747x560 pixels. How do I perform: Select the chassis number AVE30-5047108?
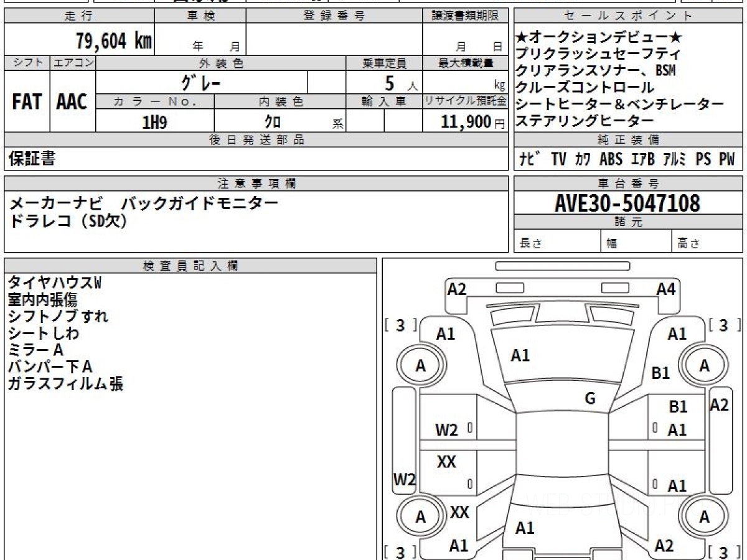point(627,203)
